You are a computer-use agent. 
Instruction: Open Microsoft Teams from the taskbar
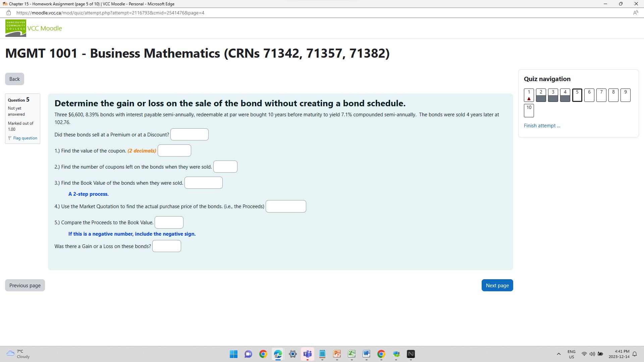click(307, 354)
